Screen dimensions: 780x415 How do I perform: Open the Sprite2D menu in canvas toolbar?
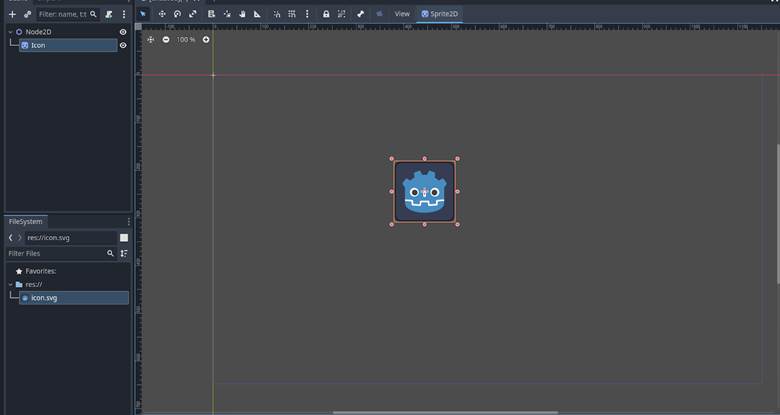pos(439,14)
